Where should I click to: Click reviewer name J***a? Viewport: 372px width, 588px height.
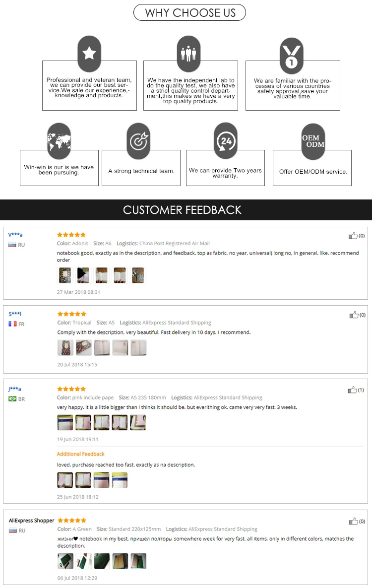tap(14, 389)
